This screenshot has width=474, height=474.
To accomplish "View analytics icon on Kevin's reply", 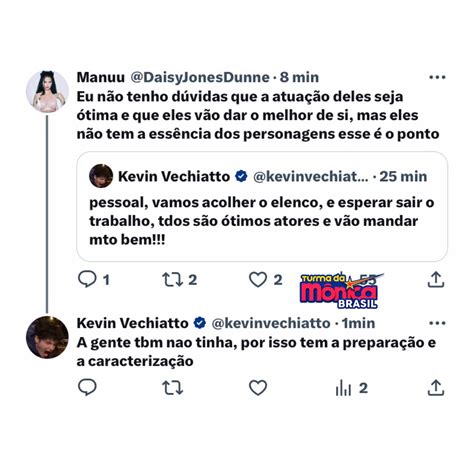I will click(344, 388).
